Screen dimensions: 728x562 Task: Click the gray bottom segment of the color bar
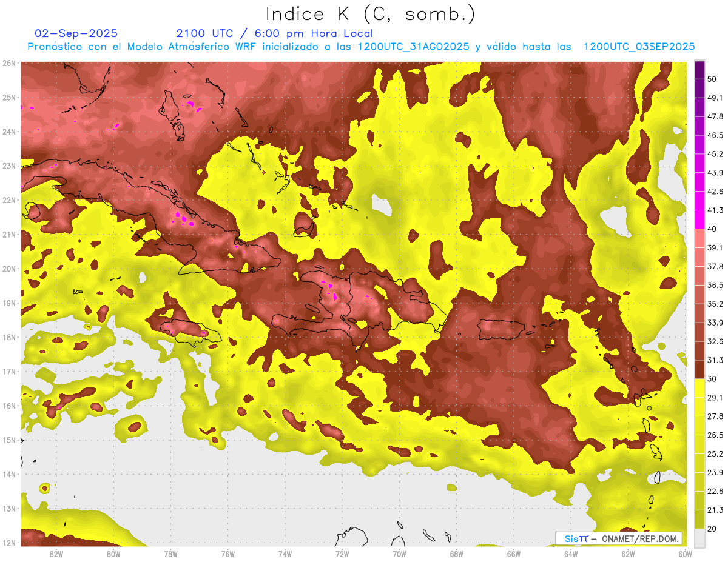[699, 537]
